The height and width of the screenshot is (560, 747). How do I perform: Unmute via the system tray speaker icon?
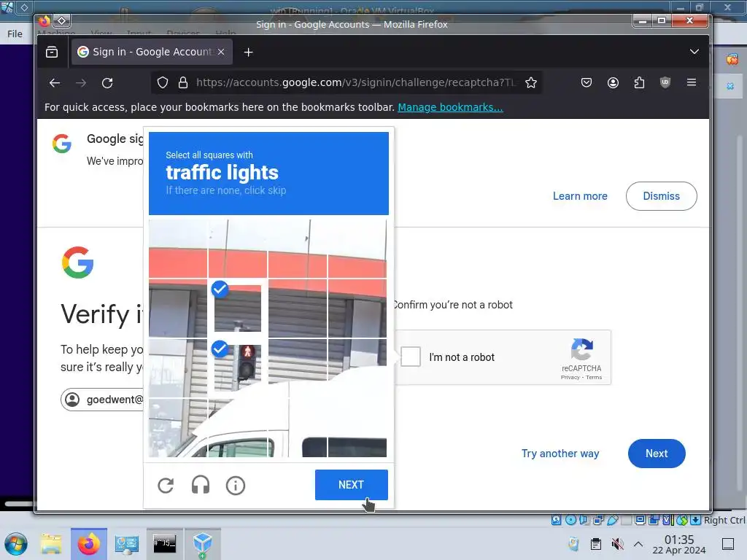click(617, 544)
